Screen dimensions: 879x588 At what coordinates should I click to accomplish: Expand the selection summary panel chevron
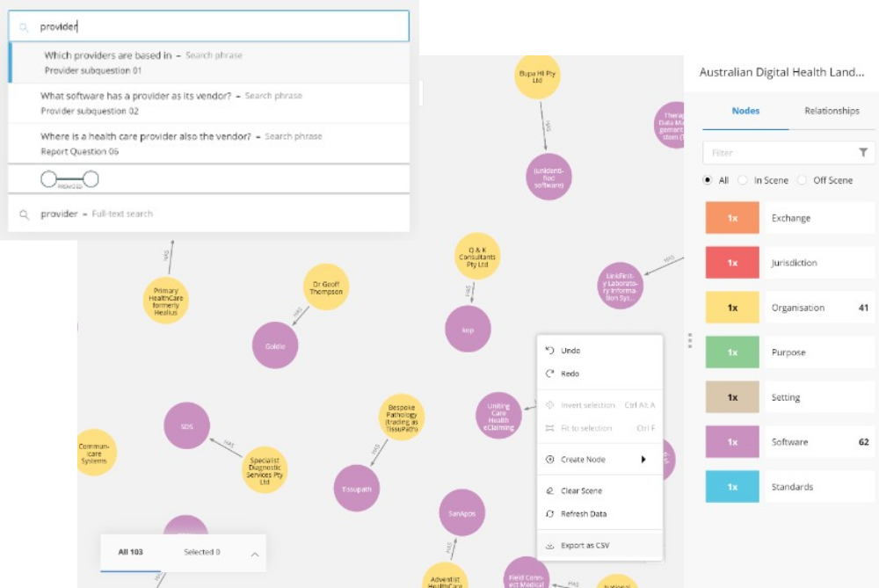point(255,555)
